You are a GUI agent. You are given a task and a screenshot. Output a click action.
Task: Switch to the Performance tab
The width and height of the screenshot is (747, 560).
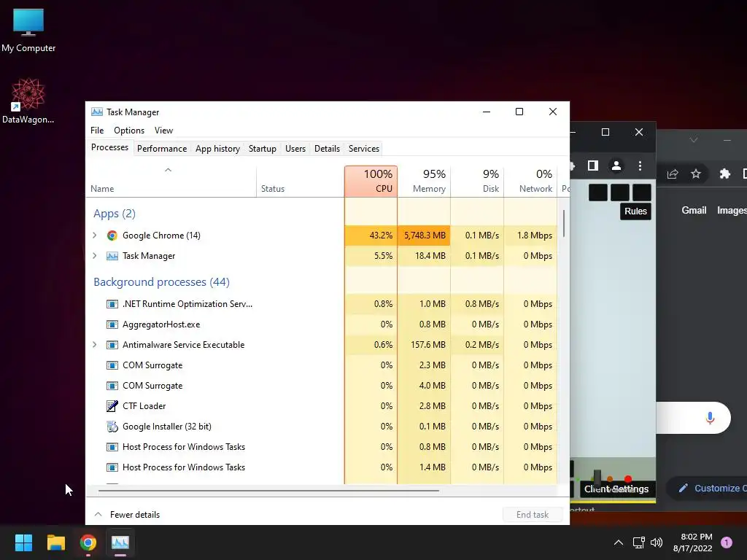click(x=162, y=149)
